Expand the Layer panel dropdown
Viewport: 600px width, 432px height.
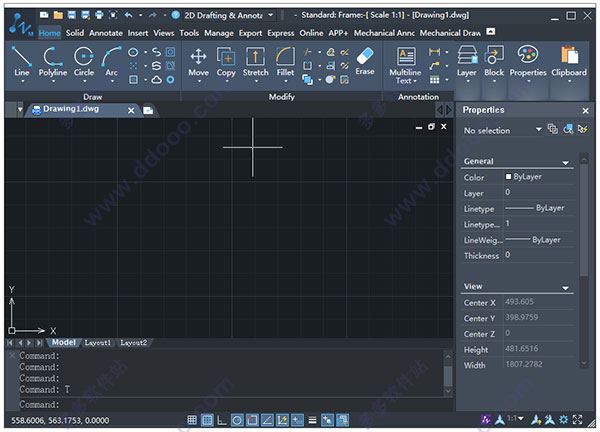coord(466,82)
